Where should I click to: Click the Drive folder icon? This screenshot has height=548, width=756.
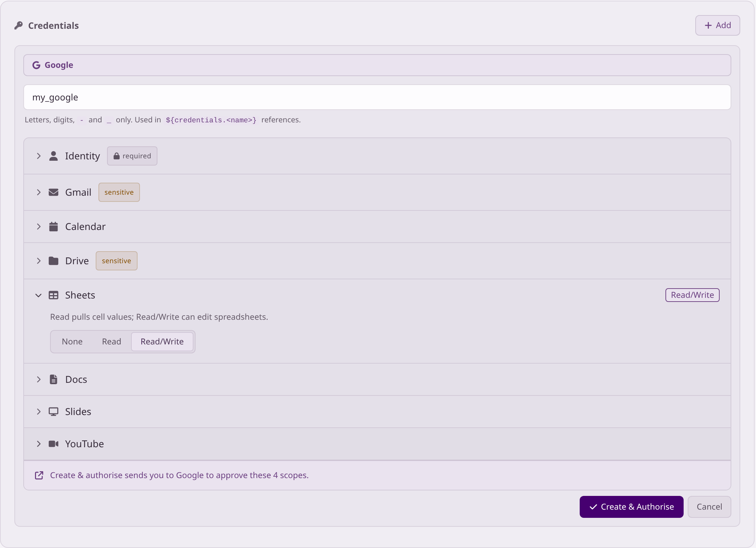(x=54, y=261)
